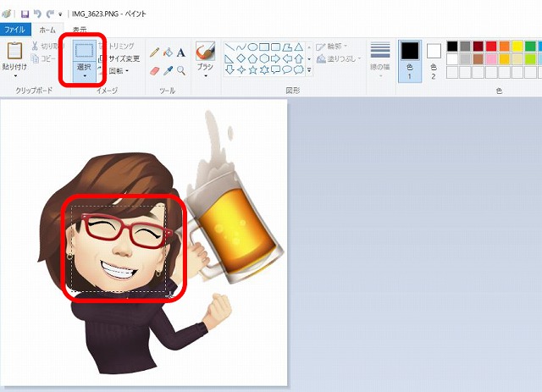The width and height of the screenshot is (542, 392).
Task: Select the Color picker eyedropper
Action: tap(168, 71)
